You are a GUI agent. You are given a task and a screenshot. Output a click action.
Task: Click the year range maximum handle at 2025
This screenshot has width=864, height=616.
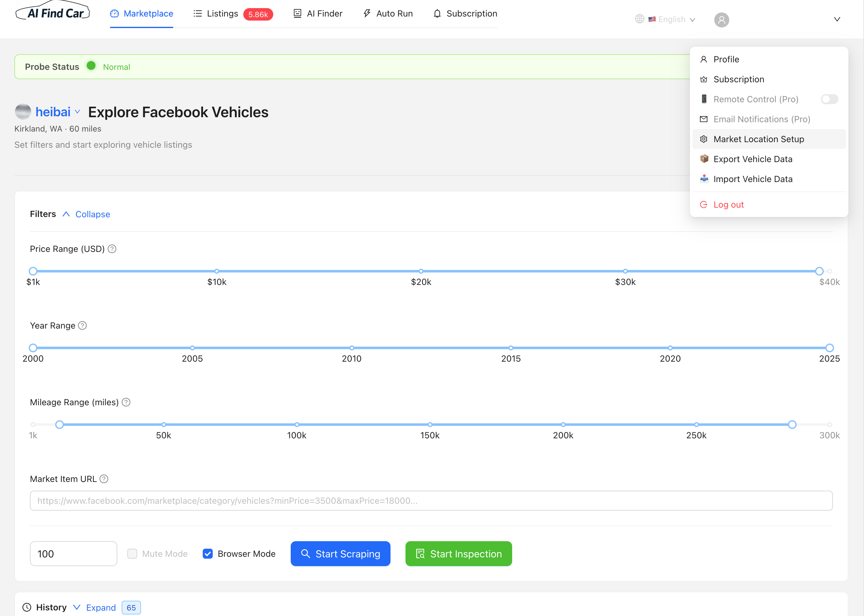(x=829, y=348)
